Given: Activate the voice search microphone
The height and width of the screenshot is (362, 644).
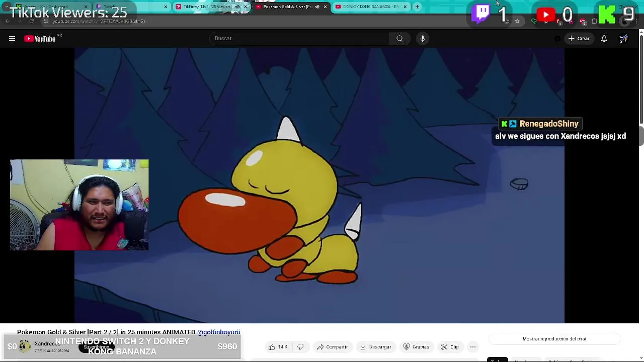Looking at the screenshot, I should [423, 38].
